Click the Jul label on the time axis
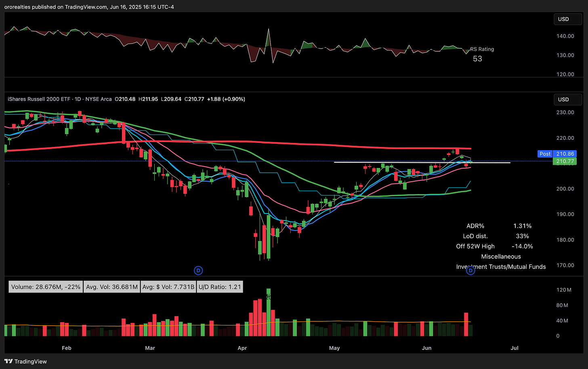Image resolution: width=588 pixels, height=369 pixels. [514, 348]
